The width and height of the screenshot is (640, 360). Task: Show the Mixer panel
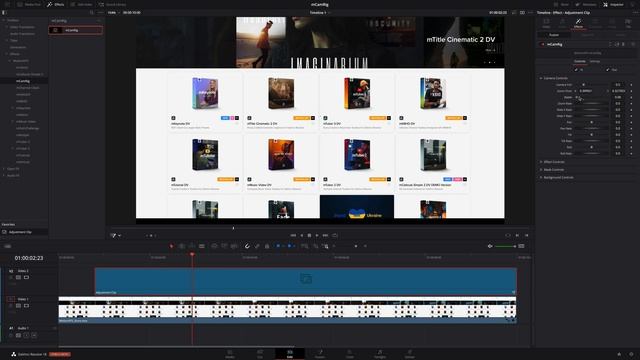[x=561, y=4]
